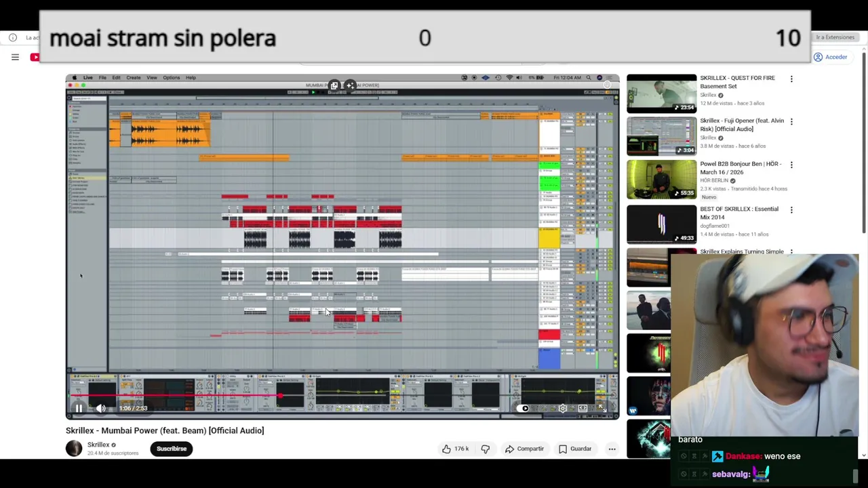Screen dimensions: 868x488
Task: Click the Ir a Extensiones button
Action: point(835,37)
